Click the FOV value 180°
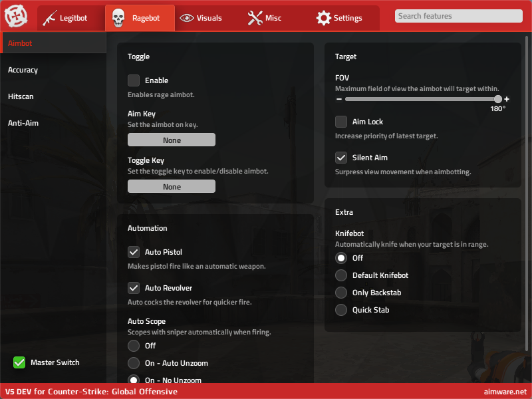This screenshot has height=399, width=532. (497, 108)
